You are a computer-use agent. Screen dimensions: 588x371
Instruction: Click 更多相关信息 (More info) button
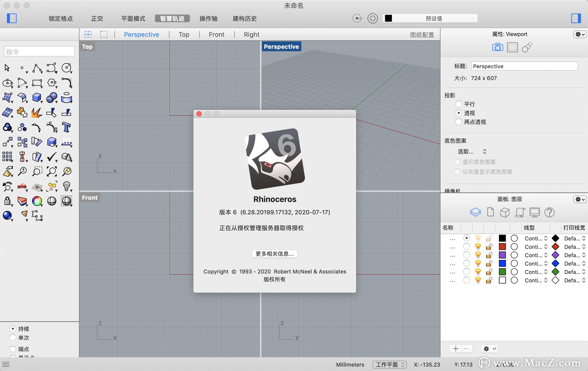click(274, 254)
